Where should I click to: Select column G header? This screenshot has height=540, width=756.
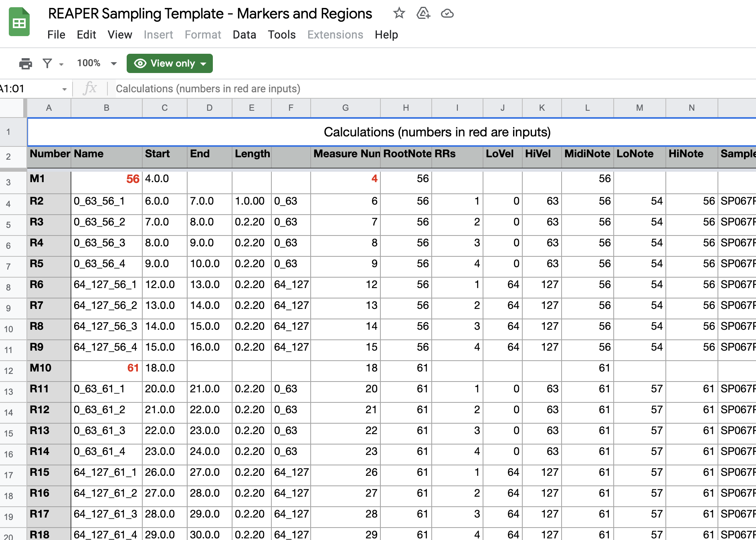346,108
